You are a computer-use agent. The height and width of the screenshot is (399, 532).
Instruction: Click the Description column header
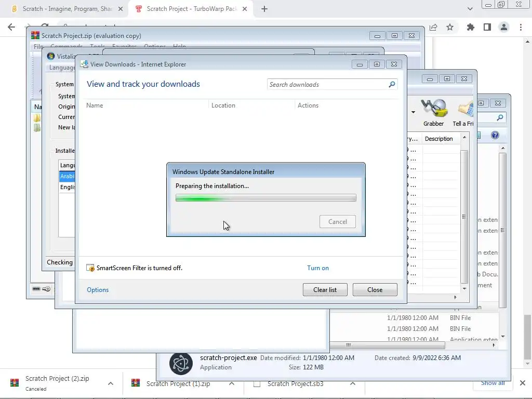pyautogui.click(x=438, y=139)
